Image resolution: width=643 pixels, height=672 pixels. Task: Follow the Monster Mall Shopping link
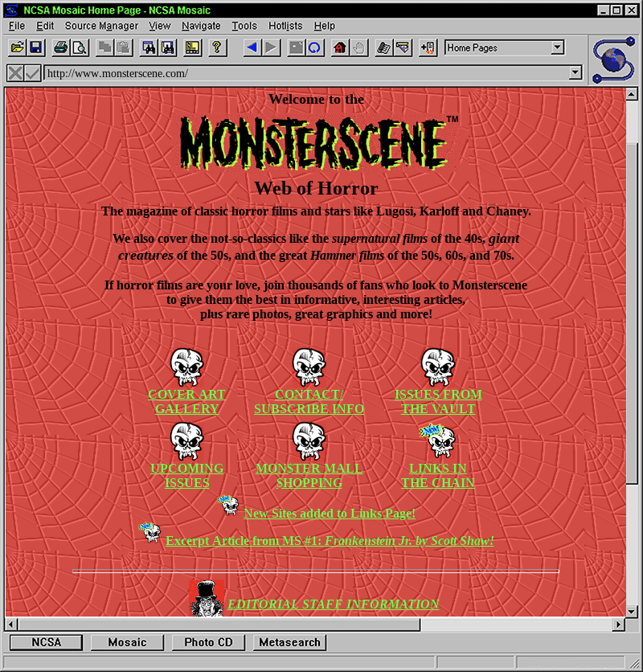tap(309, 475)
